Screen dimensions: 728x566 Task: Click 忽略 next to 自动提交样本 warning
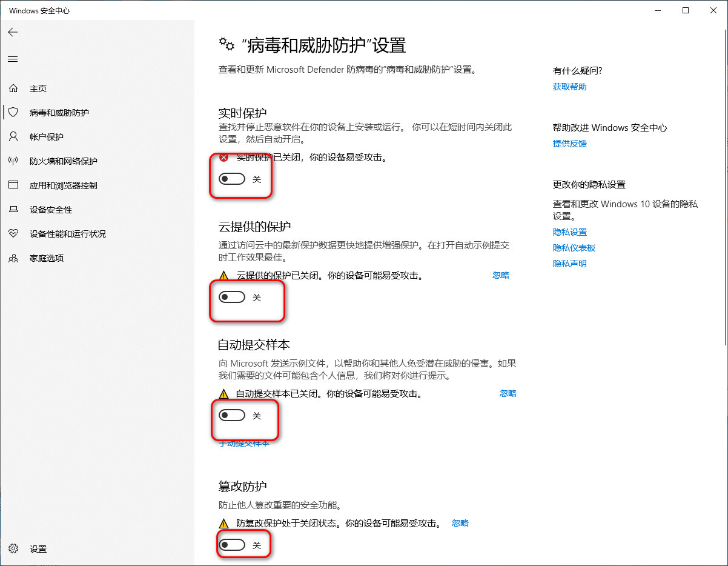point(508,393)
